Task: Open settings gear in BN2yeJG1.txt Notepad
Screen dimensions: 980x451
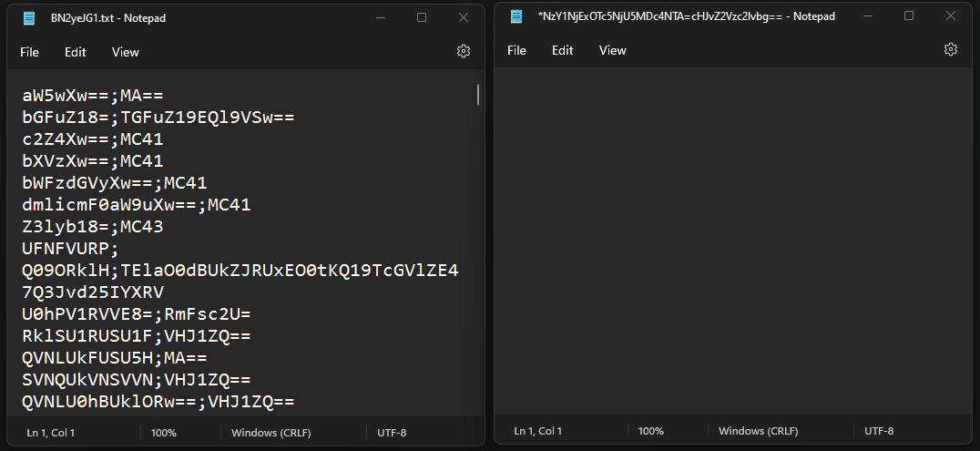Action: [463, 51]
